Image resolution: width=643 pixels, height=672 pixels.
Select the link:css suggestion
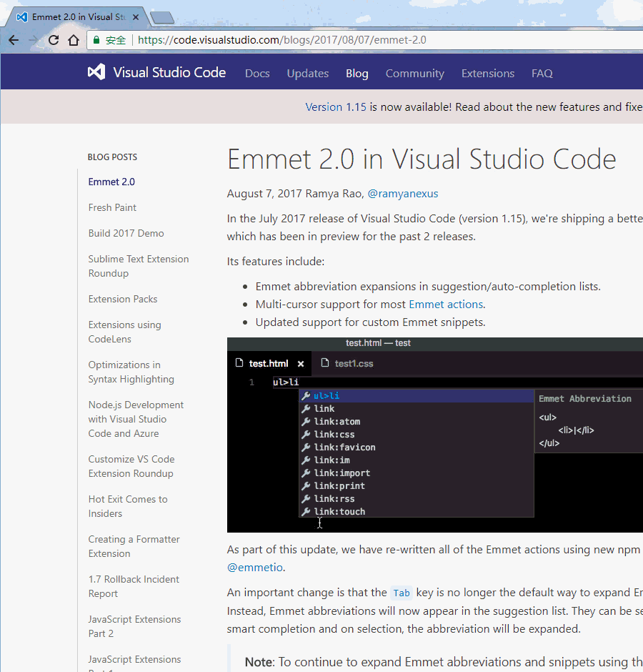tap(416, 434)
